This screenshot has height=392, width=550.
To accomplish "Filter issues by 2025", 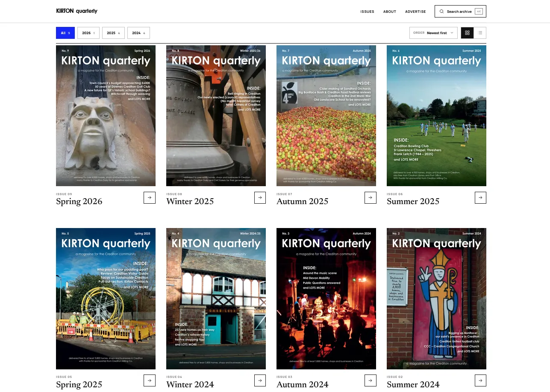I will pyautogui.click(x=113, y=33).
